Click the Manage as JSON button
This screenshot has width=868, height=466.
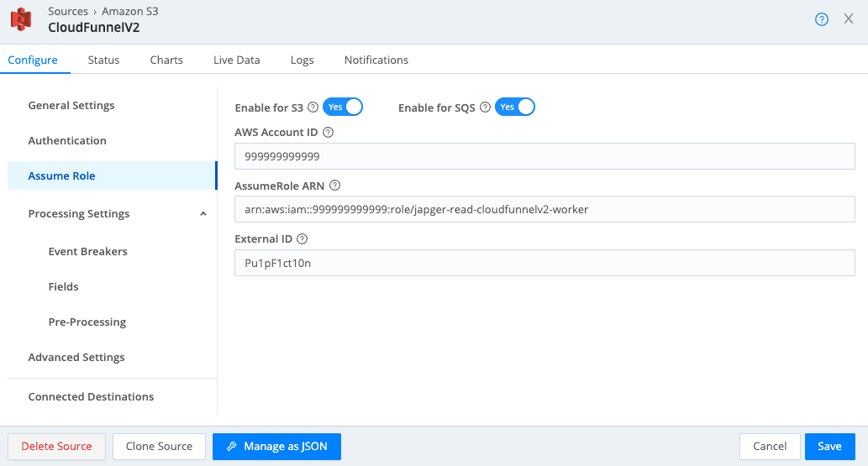tap(276, 447)
